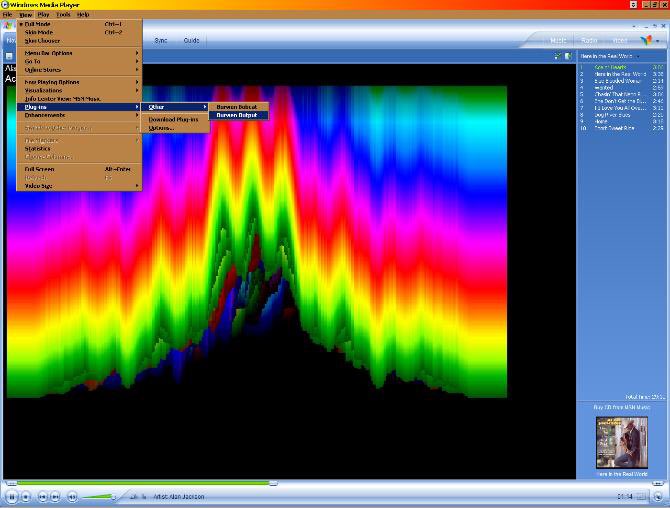The width and height of the screenshot is (670, 508).
Task: Open plug-in Options... entry
Action: point(175,128)
